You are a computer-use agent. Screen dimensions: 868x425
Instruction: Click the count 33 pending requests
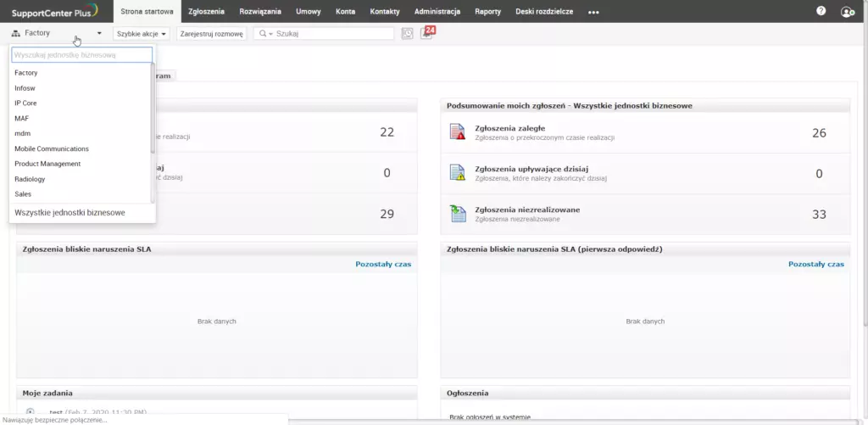coord(819,215)
